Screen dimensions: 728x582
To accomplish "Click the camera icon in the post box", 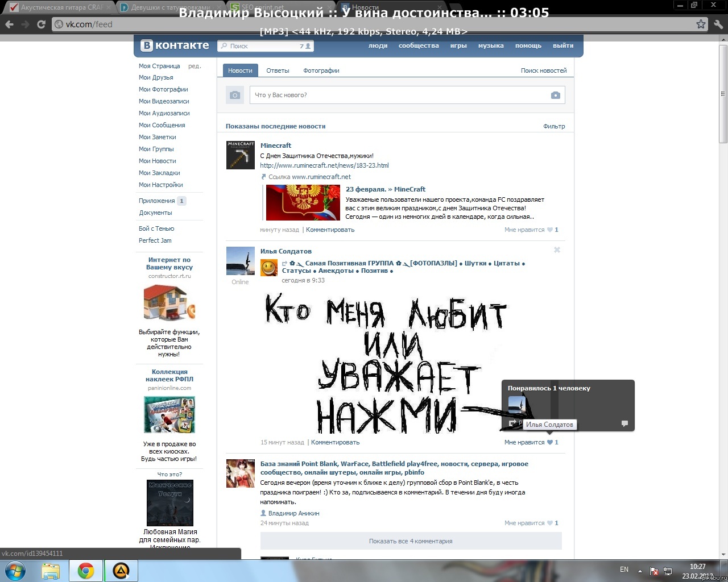I will [x=555, y=95].
